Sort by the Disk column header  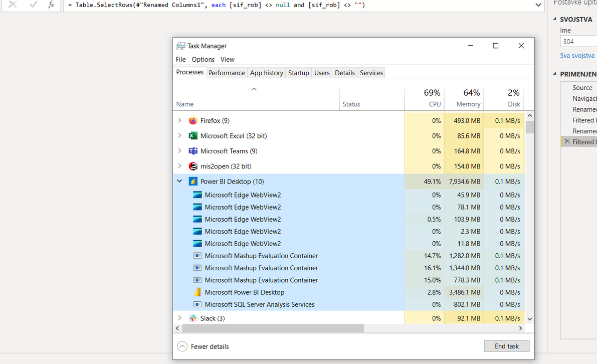click(503, 99)
